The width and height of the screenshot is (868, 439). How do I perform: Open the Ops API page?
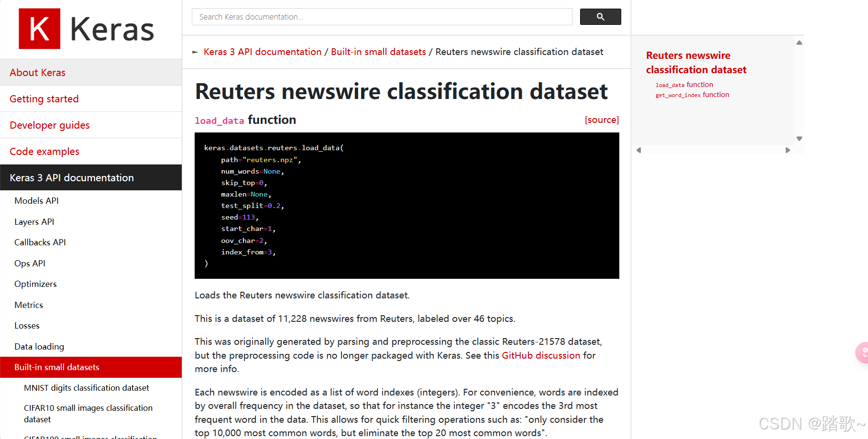coord(30,263)
